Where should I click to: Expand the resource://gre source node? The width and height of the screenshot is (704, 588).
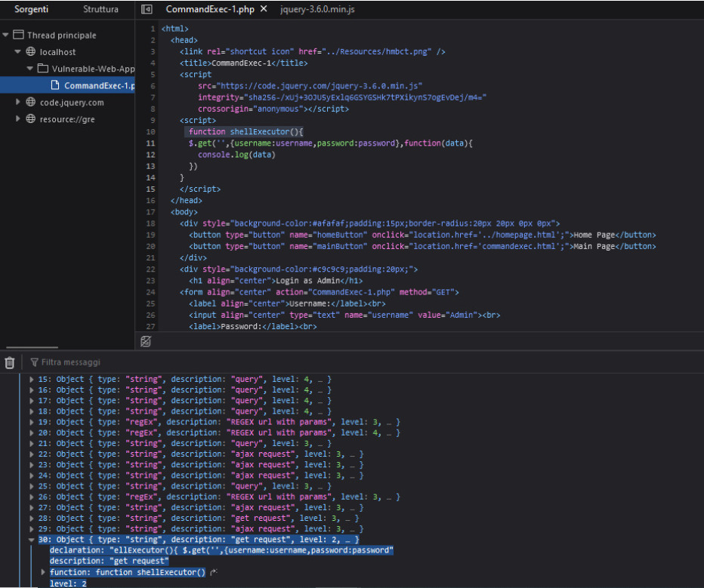(x=18, y=119)
